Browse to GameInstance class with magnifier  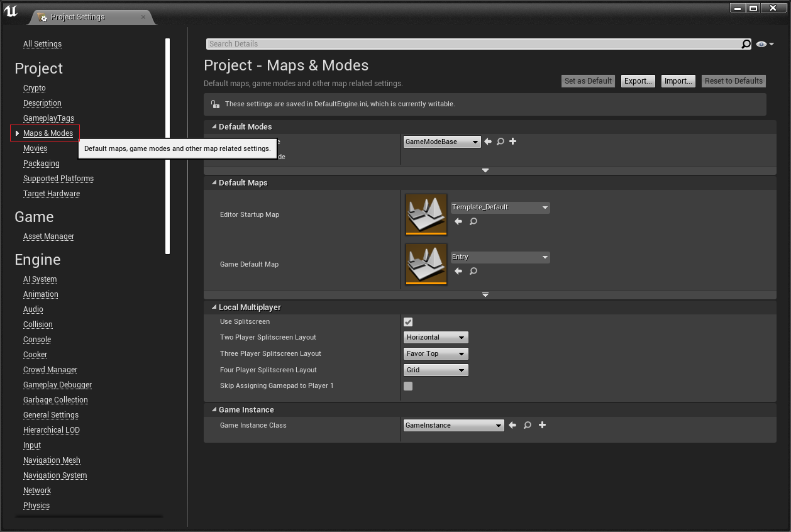pos(528,426)
